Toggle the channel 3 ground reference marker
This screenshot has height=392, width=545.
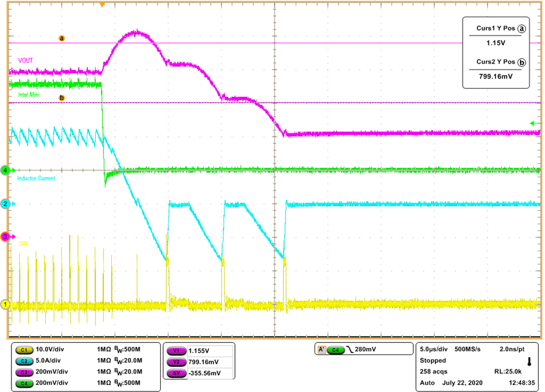click(7, 237)
